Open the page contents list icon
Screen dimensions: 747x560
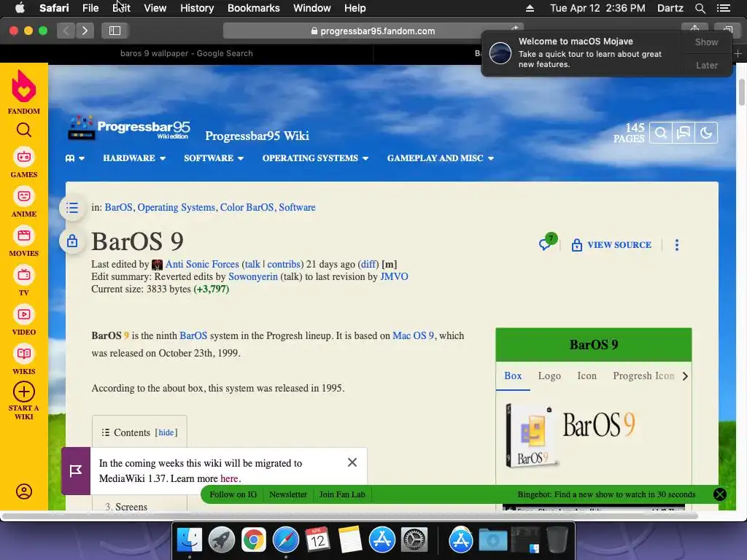72,208
